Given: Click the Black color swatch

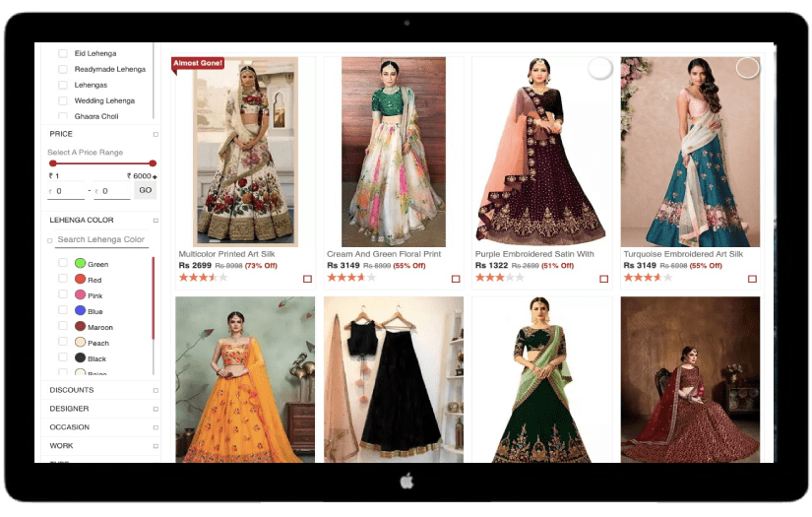Looking at the screenshot, I should 81,357.
